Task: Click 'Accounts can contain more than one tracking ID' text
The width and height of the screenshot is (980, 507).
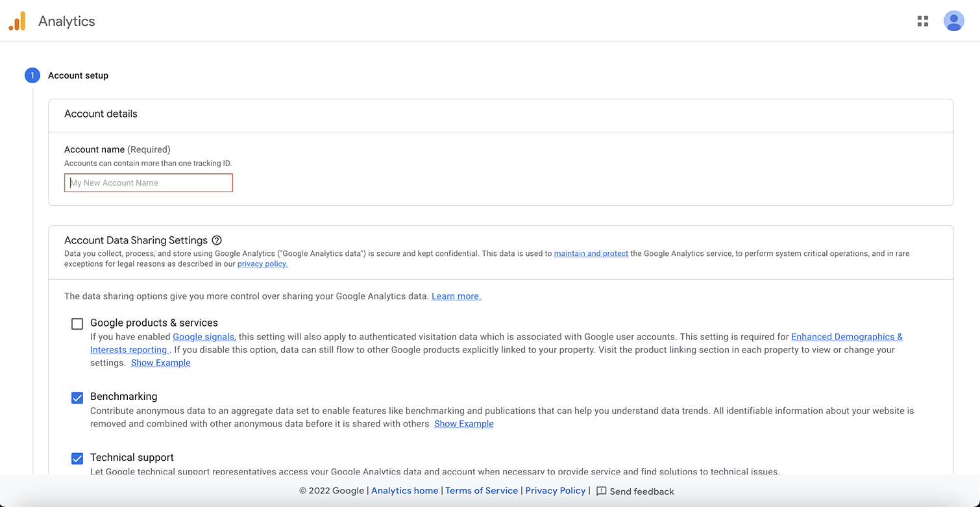Action: coord(148,164)
